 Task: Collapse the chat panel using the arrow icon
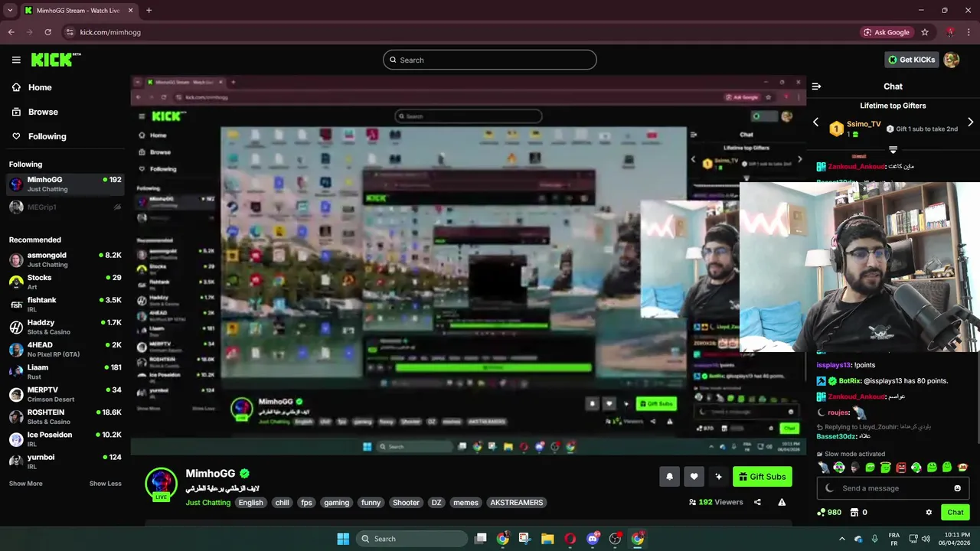(816, 86)
